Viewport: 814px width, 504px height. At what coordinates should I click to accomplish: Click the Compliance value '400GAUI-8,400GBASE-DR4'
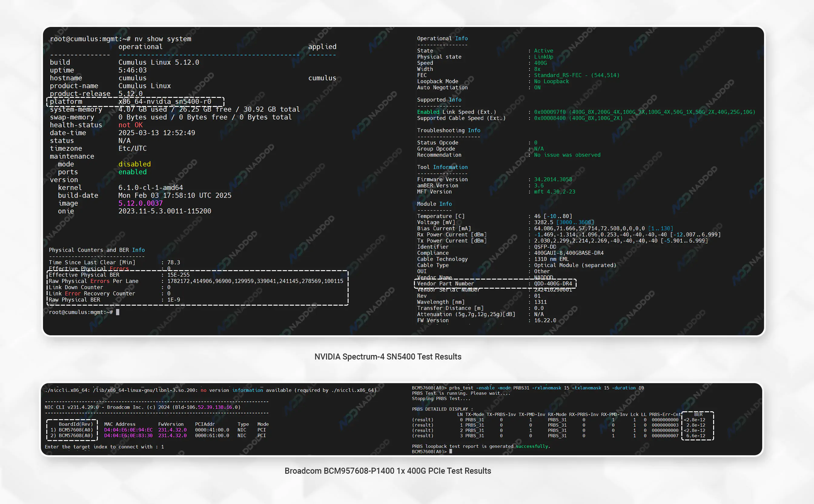[x=569, y=253]
